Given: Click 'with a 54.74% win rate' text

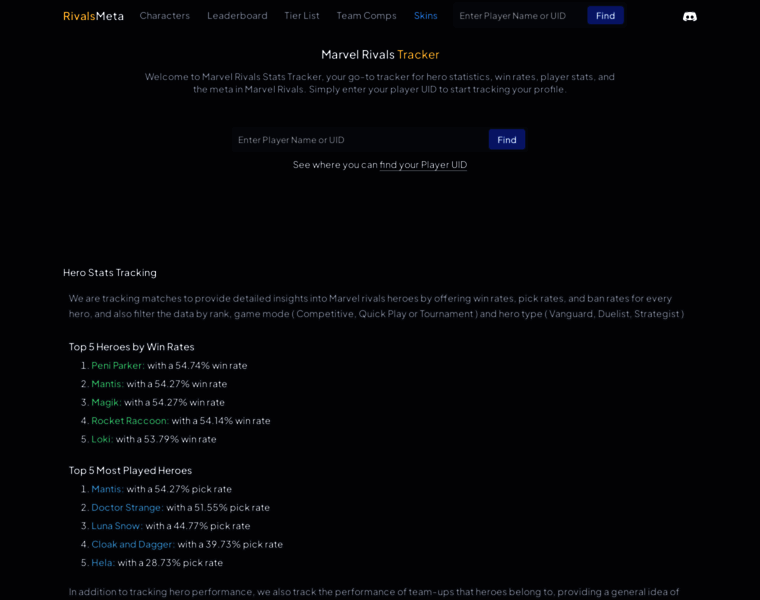Looking at the screenshot, I should pos(197,365).
